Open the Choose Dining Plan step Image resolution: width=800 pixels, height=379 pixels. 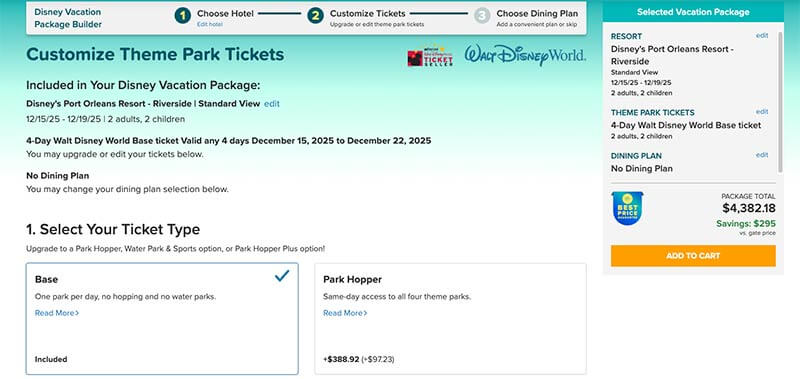tap(537, 13)
